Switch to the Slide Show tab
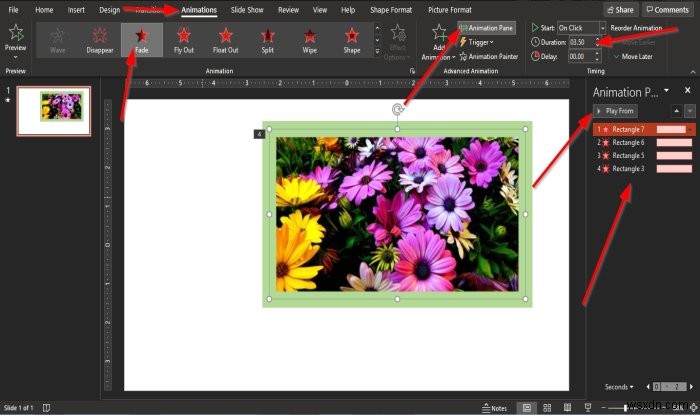Screen dimensions: 700x415 tap(247, 9)
